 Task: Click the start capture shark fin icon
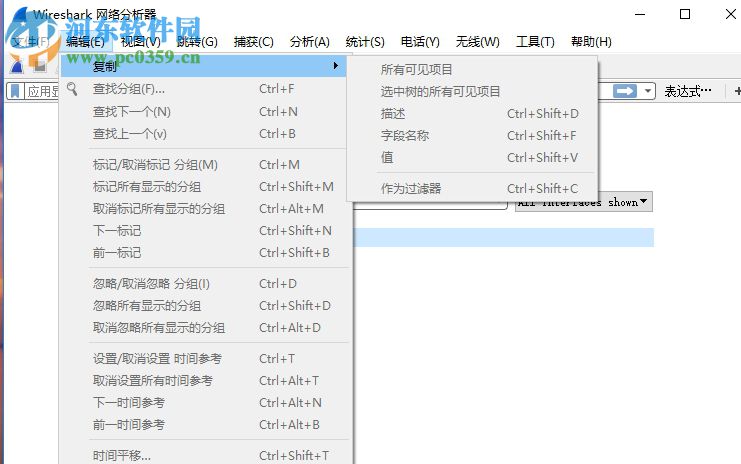[x=17, y=65]
